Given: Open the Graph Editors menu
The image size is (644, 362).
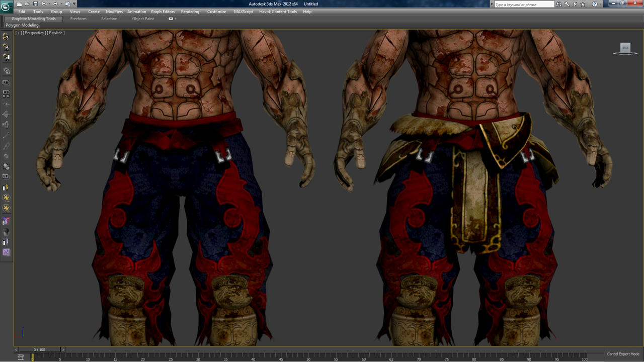Looking at the screenshot, I should pos(163,12).
